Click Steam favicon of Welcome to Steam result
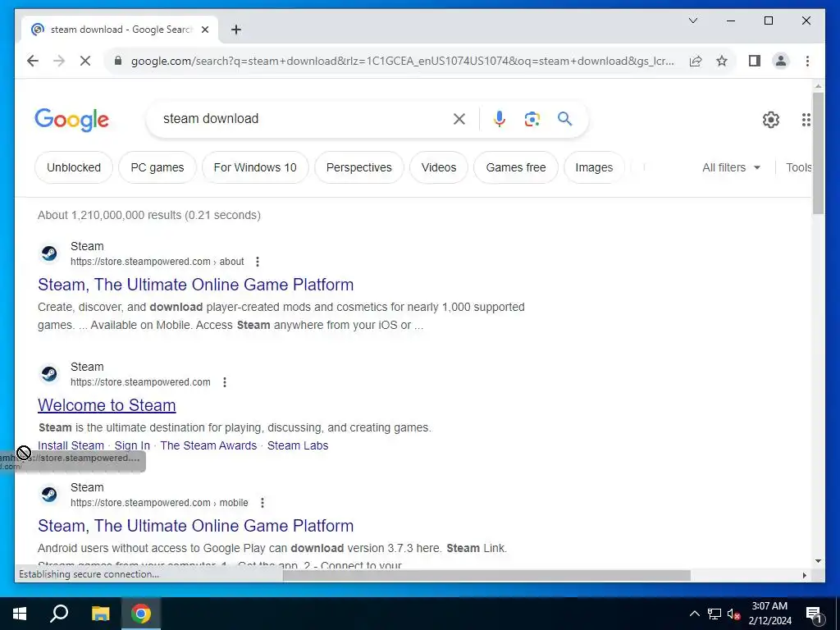The height and width of the screenshot is (630, 840). point(49,373)
